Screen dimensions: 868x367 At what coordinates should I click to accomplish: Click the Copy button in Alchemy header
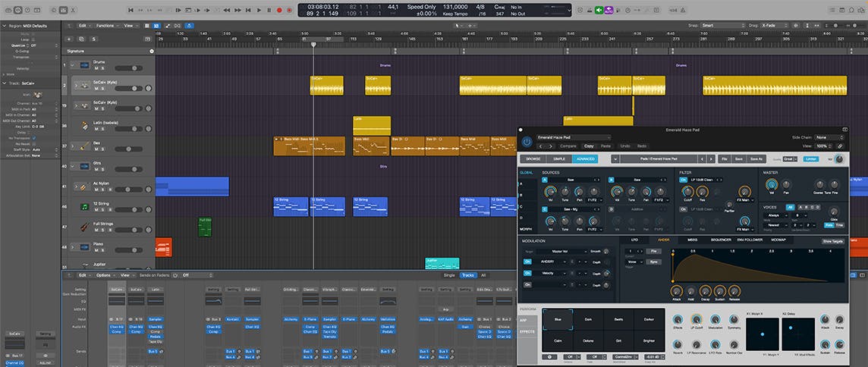tap(589, 146)
